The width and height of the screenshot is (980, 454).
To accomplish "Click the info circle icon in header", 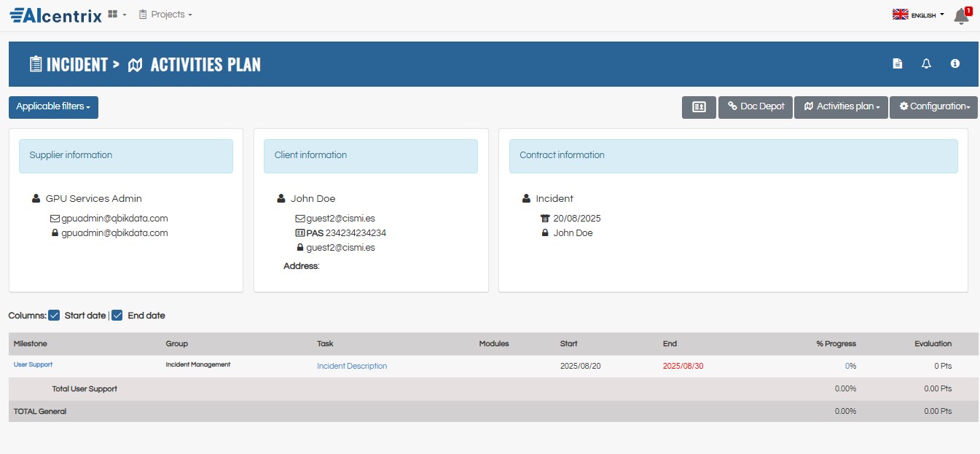I will pyautogui.click(x=954, y=64).
